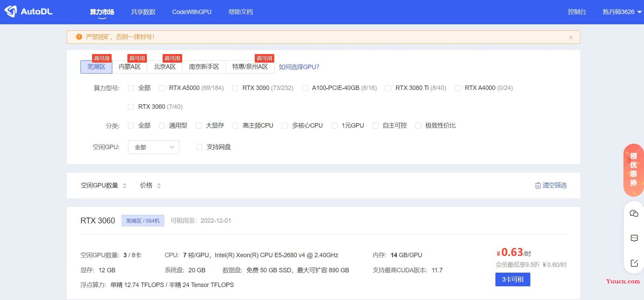Check 全部 in 算力型号 row
This screenshot has height=300, width=644.
point(131,88)
